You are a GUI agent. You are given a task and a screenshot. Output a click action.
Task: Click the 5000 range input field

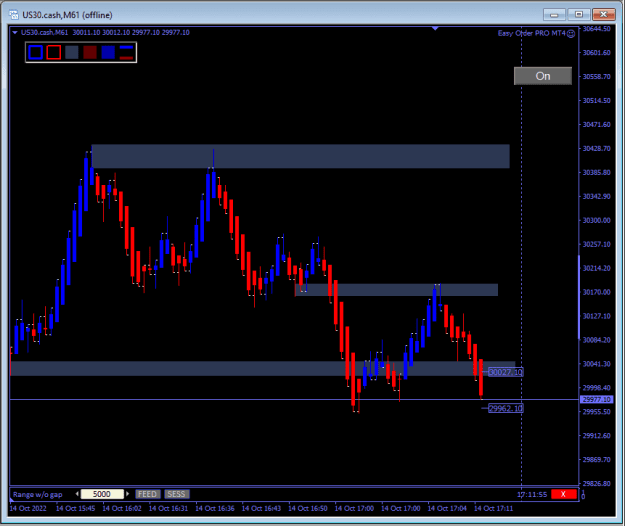coord(102,494)
